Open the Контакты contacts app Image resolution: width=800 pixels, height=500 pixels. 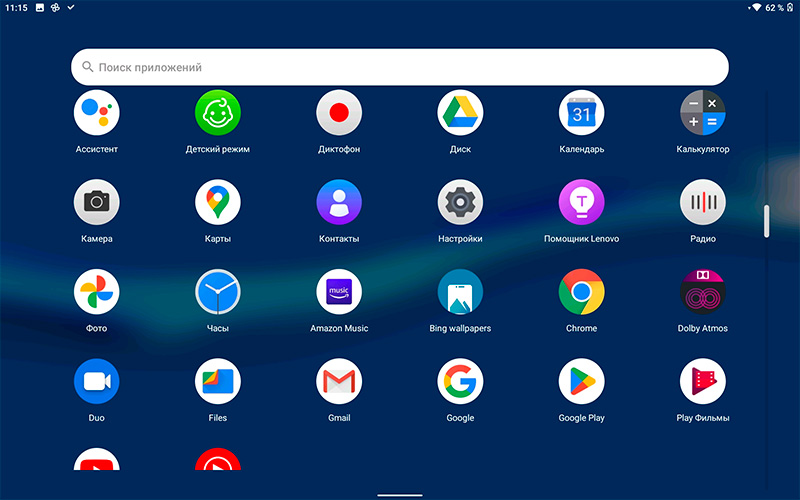click(339, 202)
